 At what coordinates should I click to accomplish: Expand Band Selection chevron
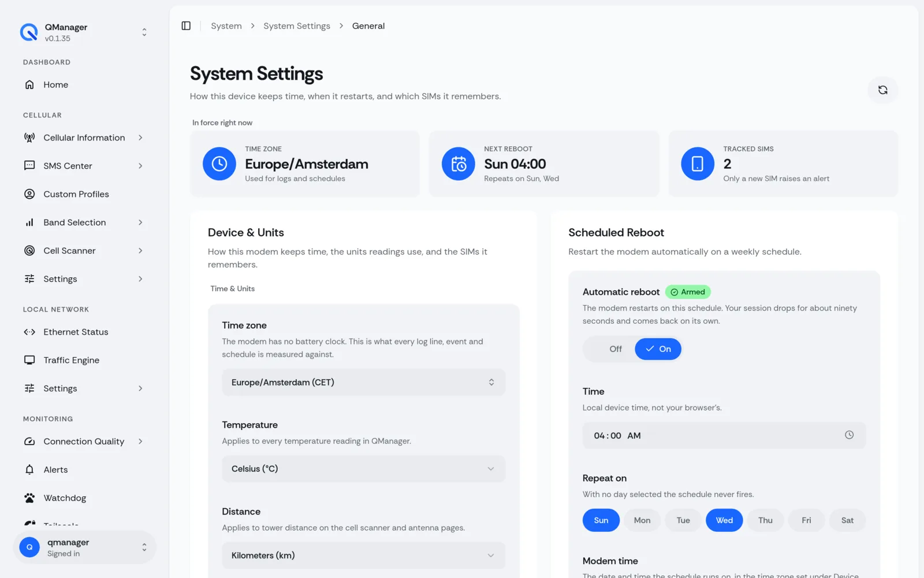pyautogui.click(x=140, y=223)
